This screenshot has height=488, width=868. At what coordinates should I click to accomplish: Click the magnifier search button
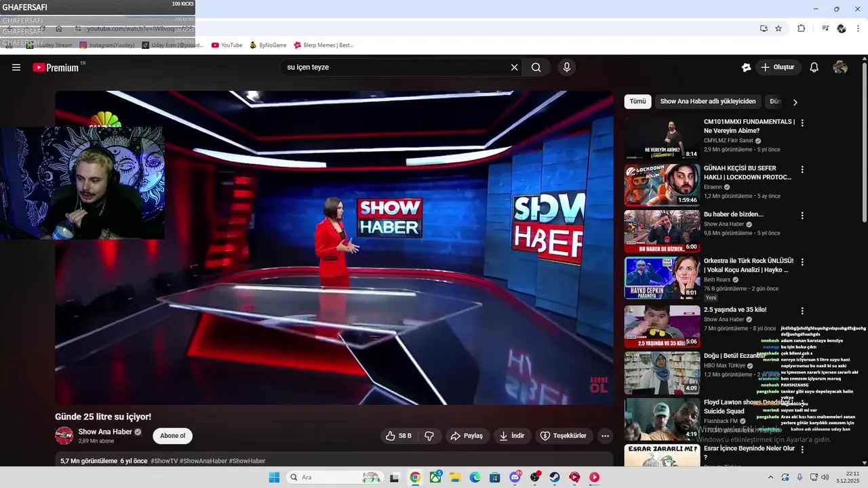coord(536,67)
